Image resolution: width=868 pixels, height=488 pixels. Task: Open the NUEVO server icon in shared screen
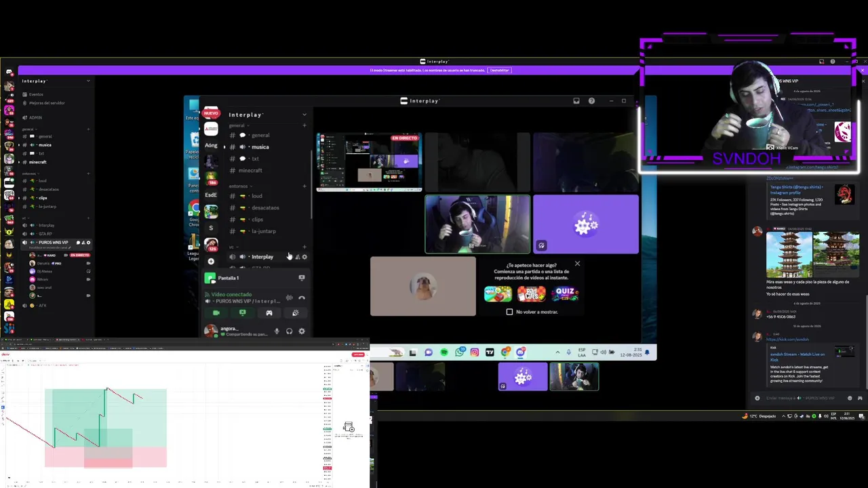point(211,113)
